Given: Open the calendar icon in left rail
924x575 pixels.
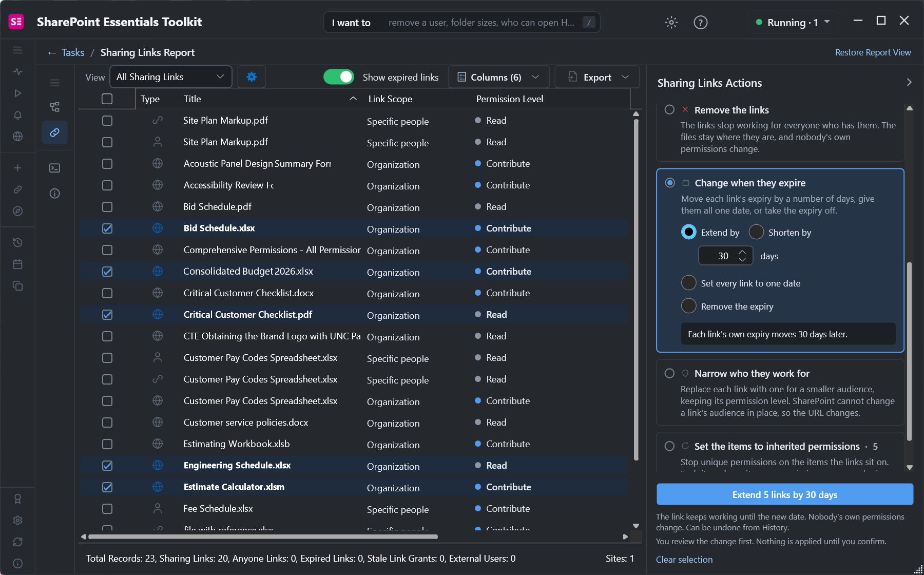Looking at the screenshot, I should coord(17,264).
